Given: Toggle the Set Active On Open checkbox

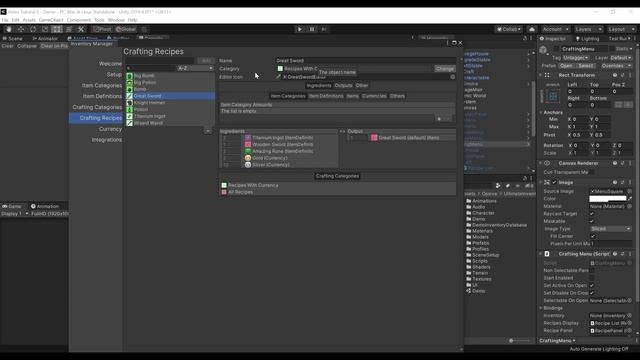Looking at the screenshot, I should tap(591, 285).
